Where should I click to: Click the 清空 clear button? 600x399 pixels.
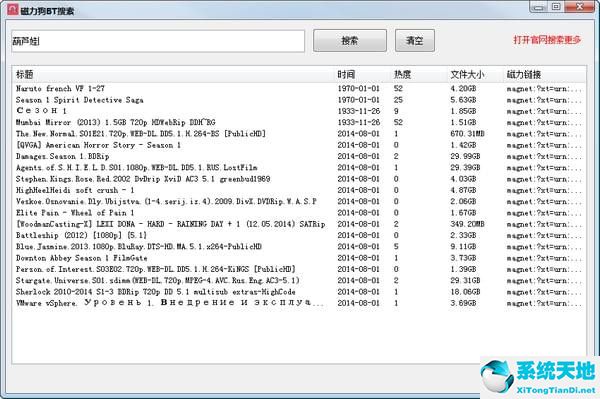point(415,41)
